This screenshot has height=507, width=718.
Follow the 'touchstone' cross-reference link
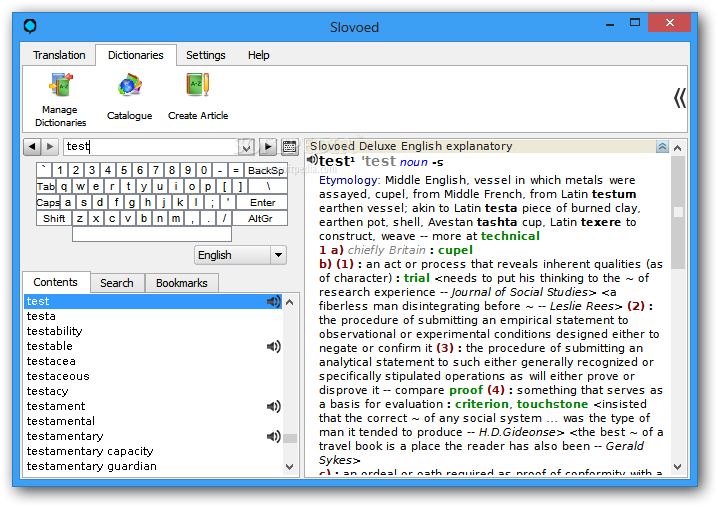pos(552,404)
